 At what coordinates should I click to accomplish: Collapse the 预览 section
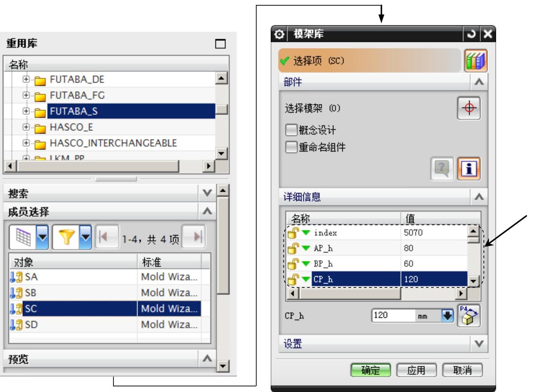coord(207,359)
